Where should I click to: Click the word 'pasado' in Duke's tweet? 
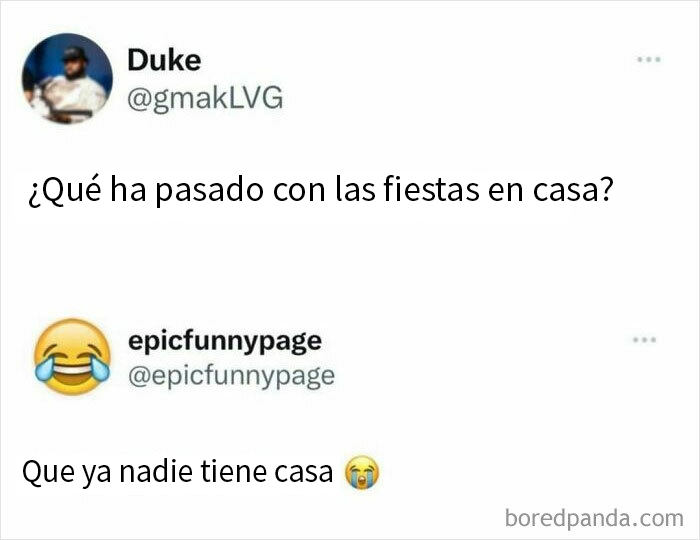(x=209, y=191)
